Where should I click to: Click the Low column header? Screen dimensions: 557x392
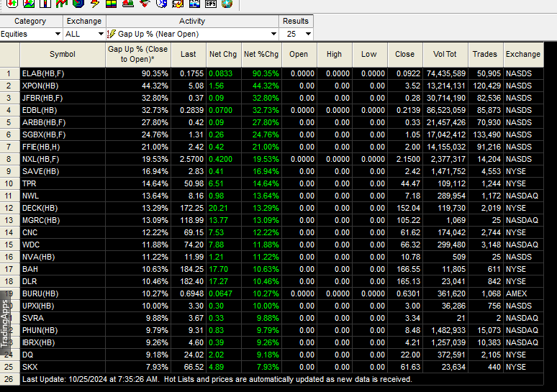(x=369, y=55)
